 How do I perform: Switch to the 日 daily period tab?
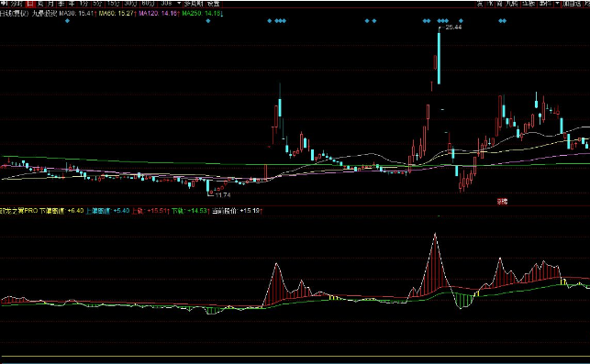pos(30,4)
